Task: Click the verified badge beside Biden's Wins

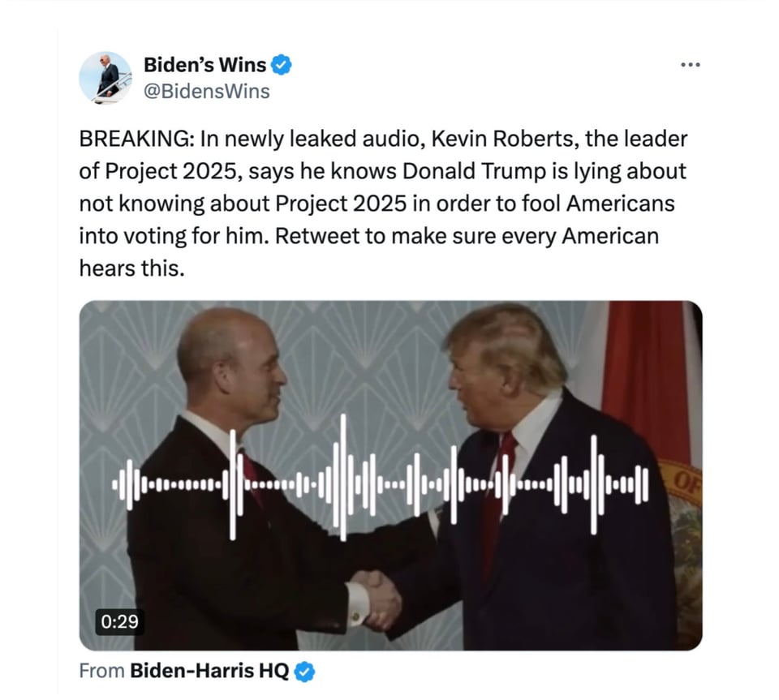Action: (x=282, y=65)
